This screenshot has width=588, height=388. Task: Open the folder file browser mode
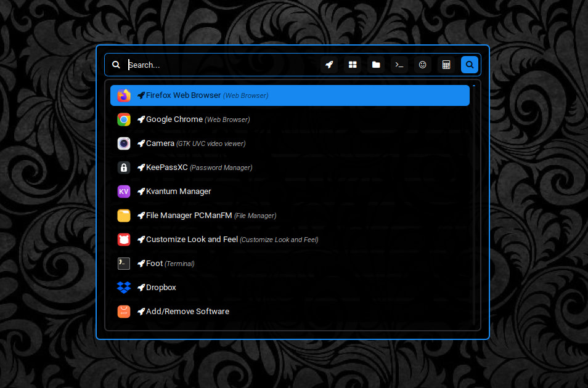[x=376, y=65]
